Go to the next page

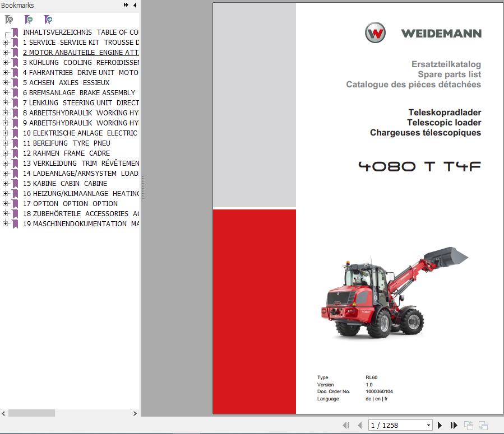[x=440, y=426]
